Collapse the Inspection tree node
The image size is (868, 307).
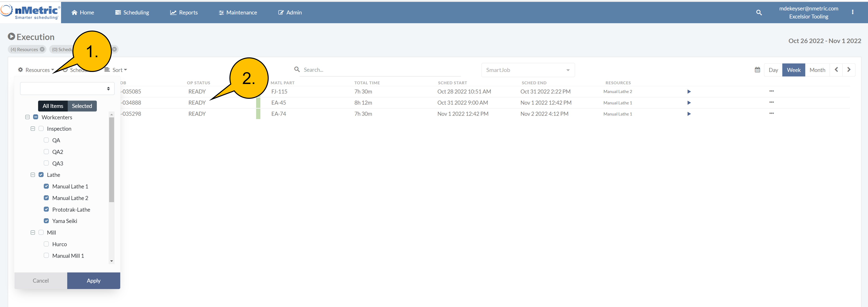pyautogui.click(x=33, y=129)
